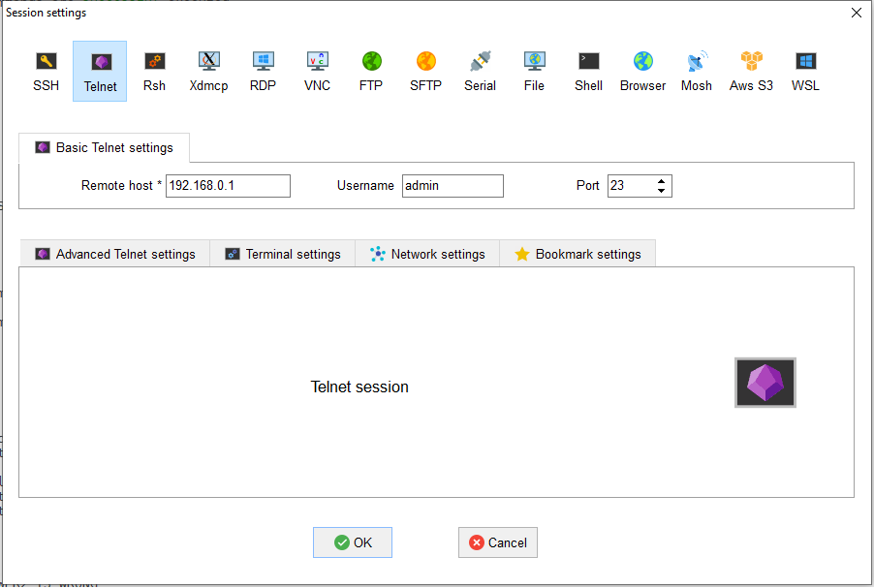Choose the Rsh session type
This screenshot has width=874, height=588.
click(154, 71)
